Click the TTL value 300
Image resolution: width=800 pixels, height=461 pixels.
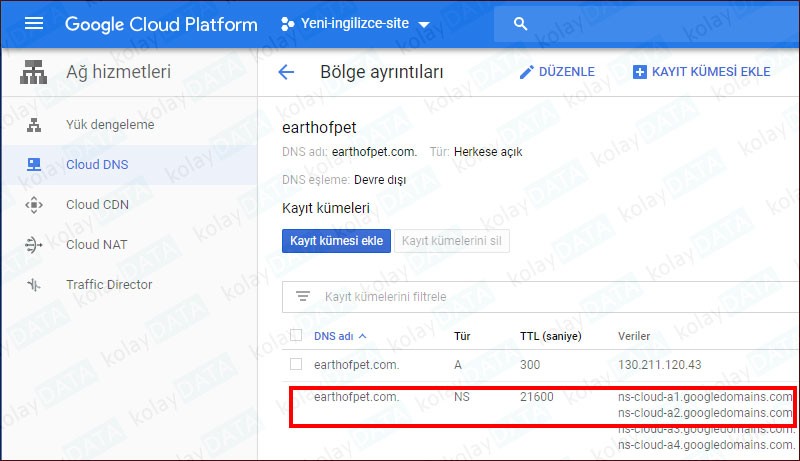point(530,365)
